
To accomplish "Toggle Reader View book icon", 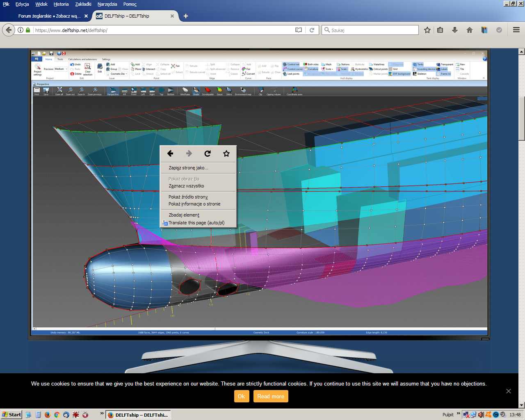I will click(299, 30).
